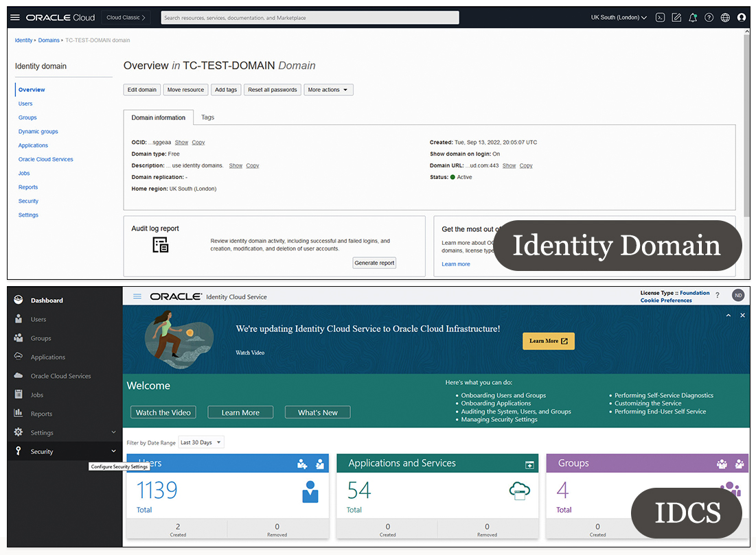Click the Identity breadcrumb link
This screenshot has width=756, height=555.
[23, 40]
